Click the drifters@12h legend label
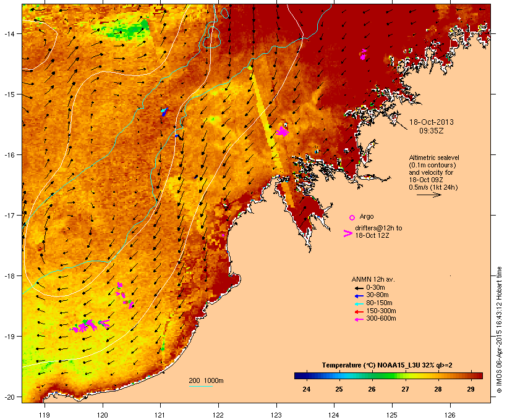 pos(378,228)
